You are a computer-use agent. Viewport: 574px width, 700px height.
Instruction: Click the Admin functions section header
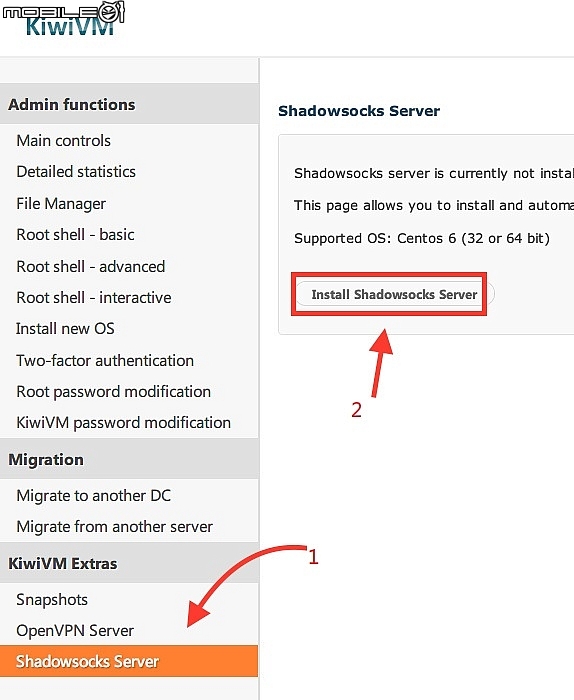tap(129, 104)
